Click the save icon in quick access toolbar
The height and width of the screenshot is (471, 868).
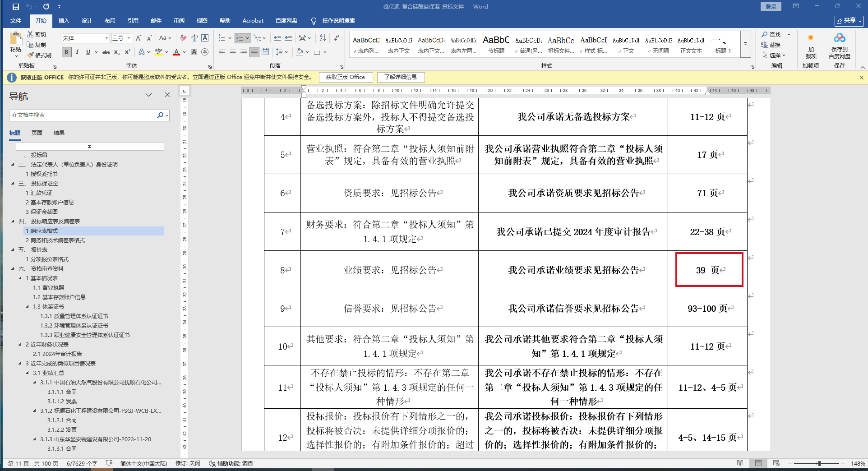coord(16,7)
